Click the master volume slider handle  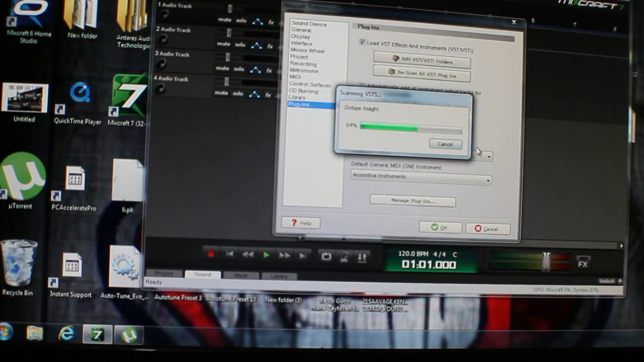pos(546,262)
